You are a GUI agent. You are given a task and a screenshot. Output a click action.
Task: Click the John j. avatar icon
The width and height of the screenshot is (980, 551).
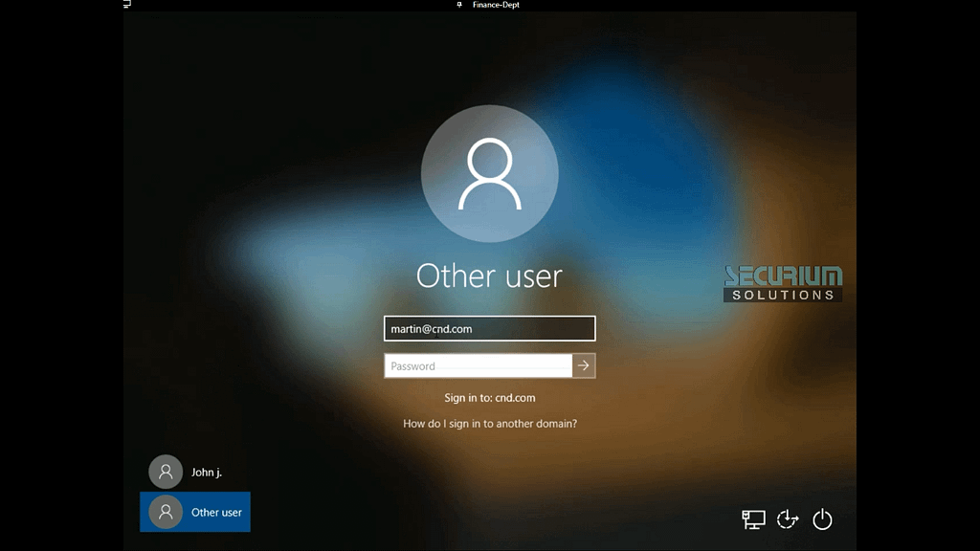coord(166,472)
